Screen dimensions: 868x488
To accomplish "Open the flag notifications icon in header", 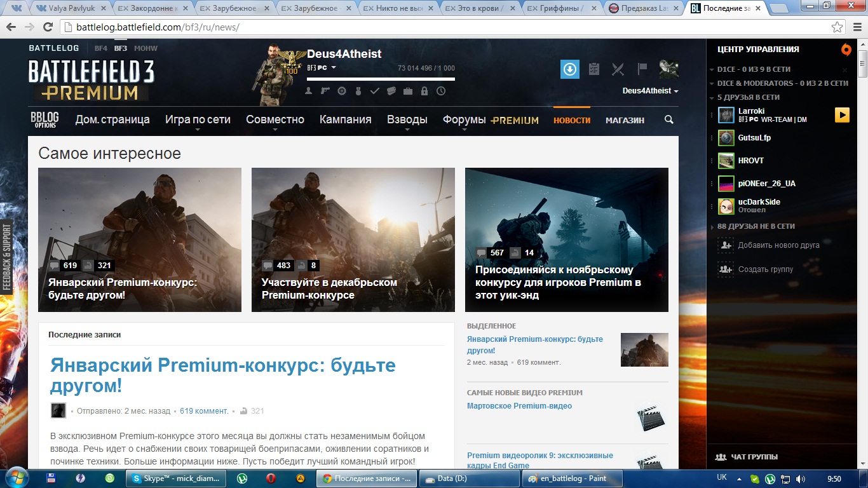I will [x=642, y=69].
